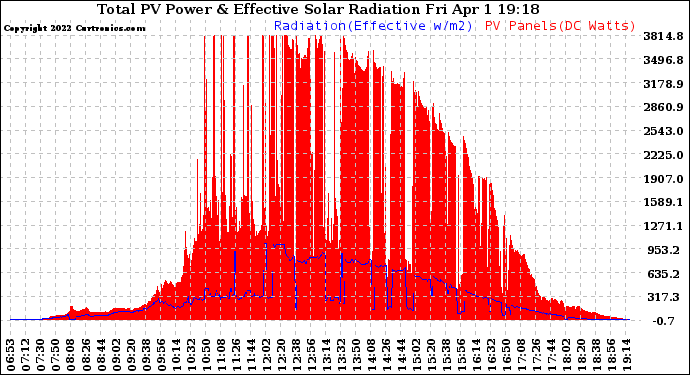The height and width of the screenshot is (375, 690).
Task: Click the 1907.0 y-axis value
Action: click(663, 179)
